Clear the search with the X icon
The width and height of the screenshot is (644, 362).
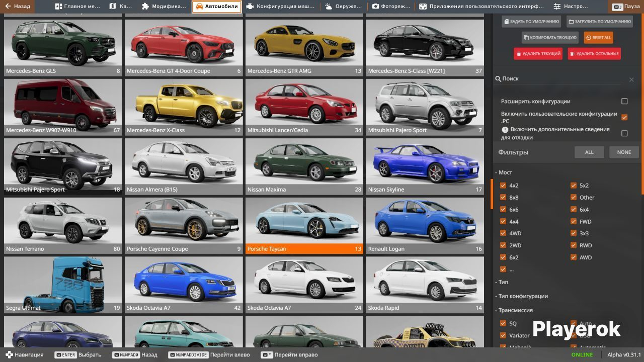point(631,79)
